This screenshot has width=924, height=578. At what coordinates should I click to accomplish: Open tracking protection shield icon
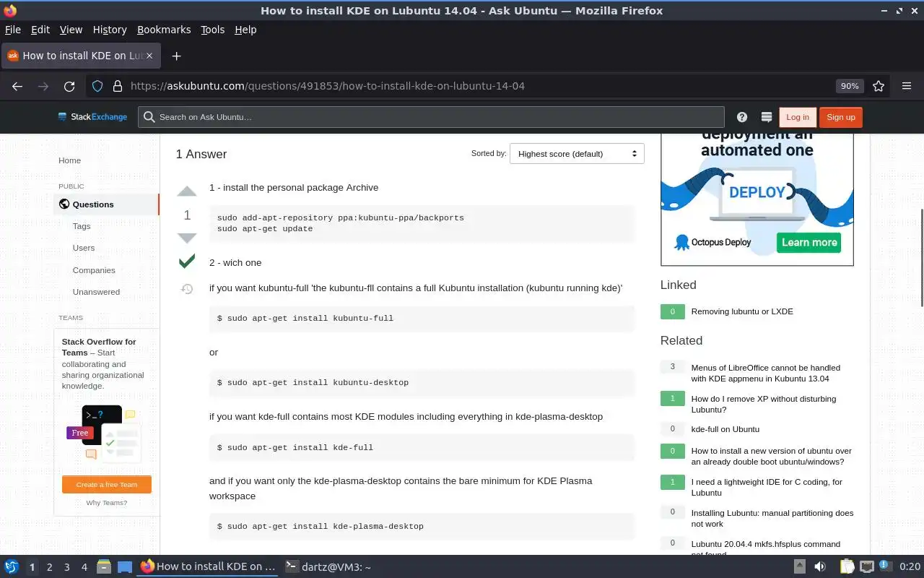coord(98,86)
